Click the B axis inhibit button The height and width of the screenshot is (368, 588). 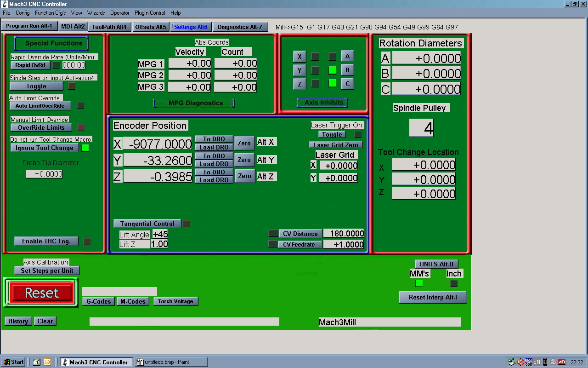click(x=347, y=70)
